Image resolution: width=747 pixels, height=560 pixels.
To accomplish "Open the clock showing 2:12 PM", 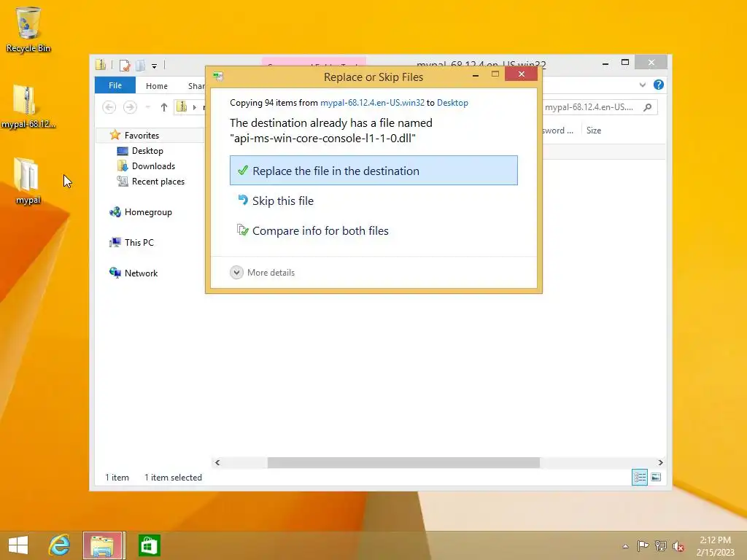I will pos(715,546).
